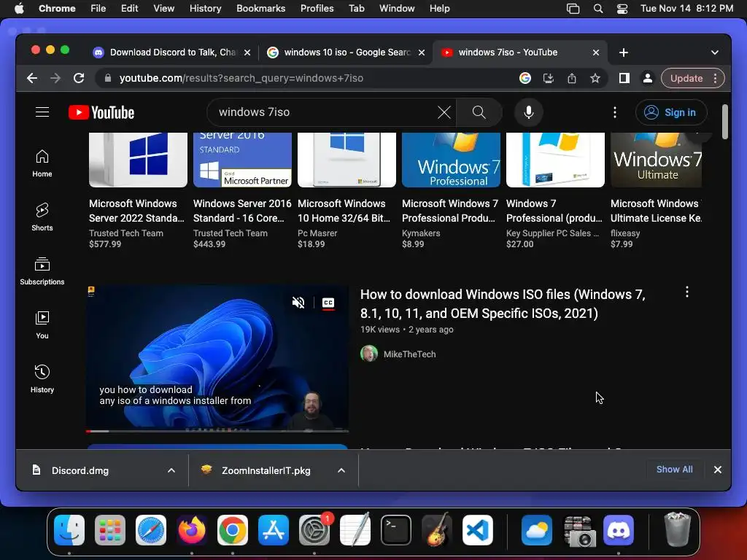Reload the current page
The image size is (747, 560).
click(79, 78)
